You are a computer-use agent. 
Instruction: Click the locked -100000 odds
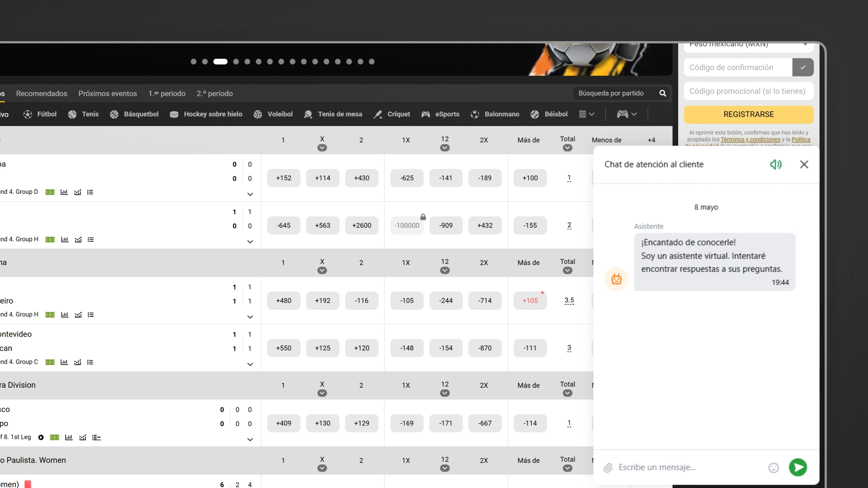(x=407, y=225)
